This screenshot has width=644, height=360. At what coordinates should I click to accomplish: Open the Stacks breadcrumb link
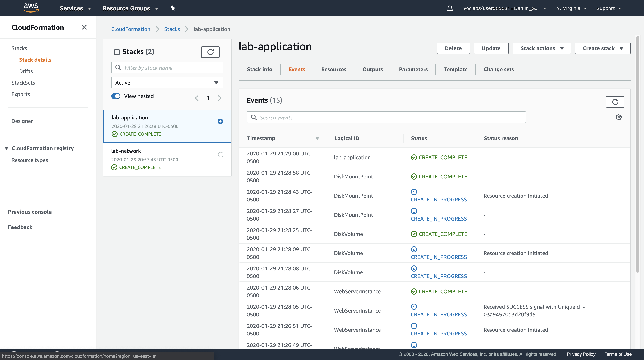click(172, 29)
